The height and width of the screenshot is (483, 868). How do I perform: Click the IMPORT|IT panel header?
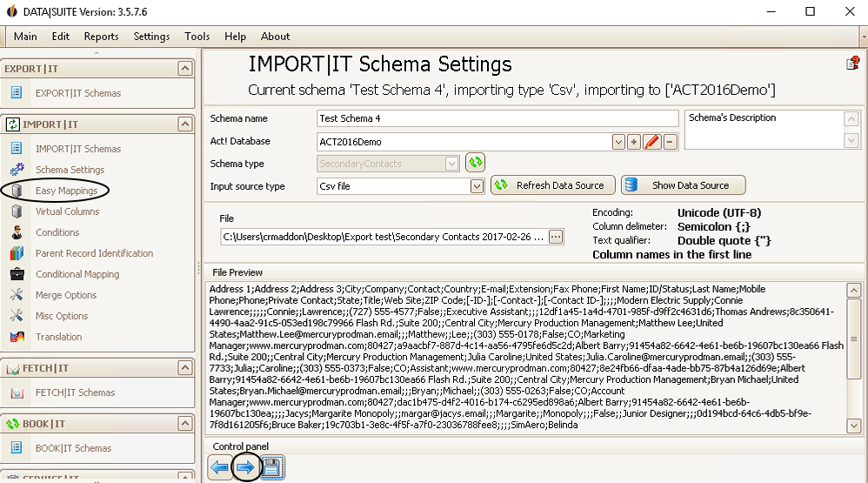[97, 124]
